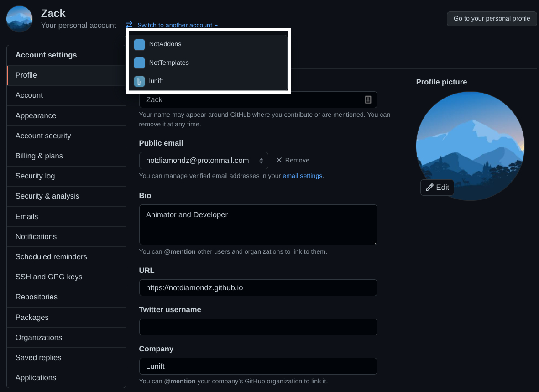Follow the email settings link

coord(303,176)
